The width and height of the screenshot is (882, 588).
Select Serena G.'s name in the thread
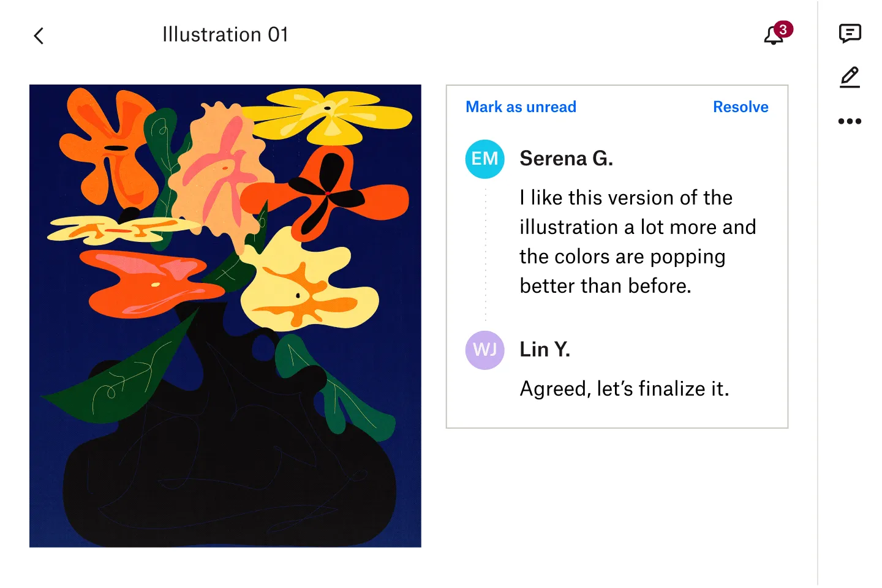(x=566, y=158)
